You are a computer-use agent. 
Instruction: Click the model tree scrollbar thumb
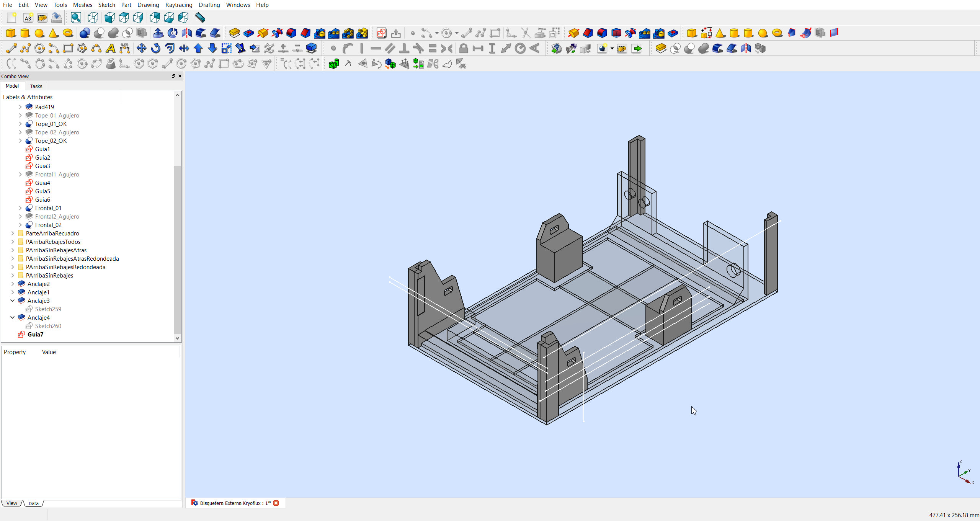click(177, 250)
